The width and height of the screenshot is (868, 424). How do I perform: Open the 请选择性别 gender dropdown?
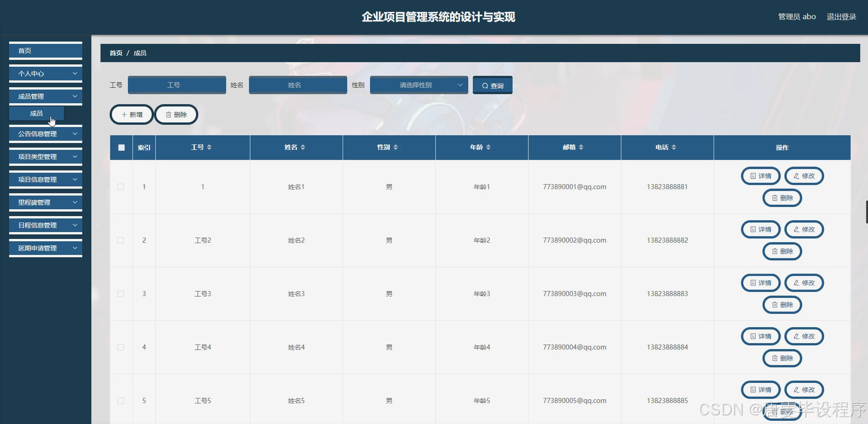[418, 85]
